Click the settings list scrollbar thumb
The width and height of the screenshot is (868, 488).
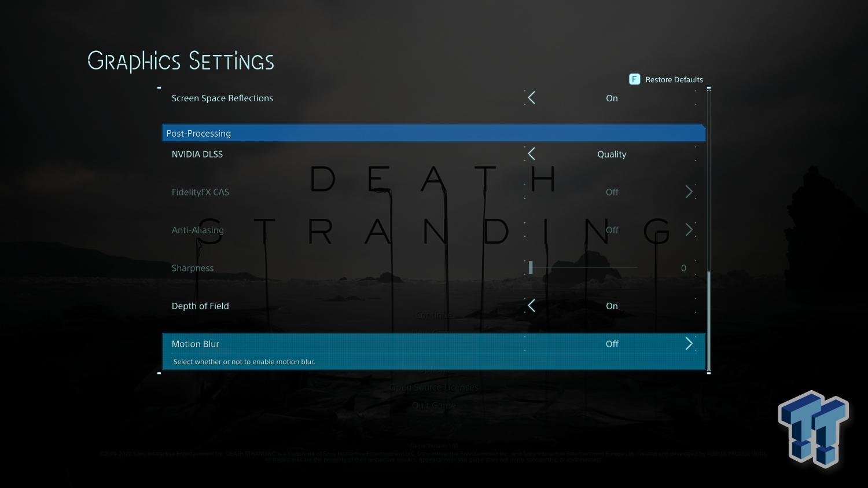click(x=709, y=321)
